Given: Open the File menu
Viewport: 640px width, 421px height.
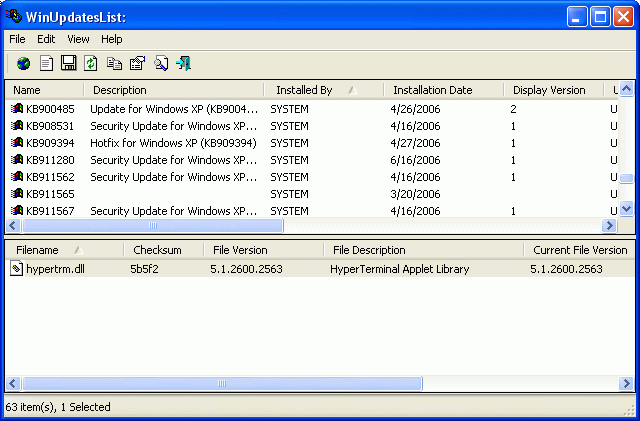Looking at the screenshot, I should tap(17, 39).
